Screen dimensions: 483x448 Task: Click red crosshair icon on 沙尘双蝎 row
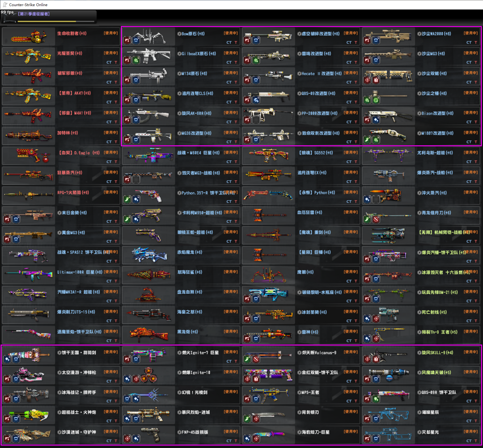tap(367, 80)
